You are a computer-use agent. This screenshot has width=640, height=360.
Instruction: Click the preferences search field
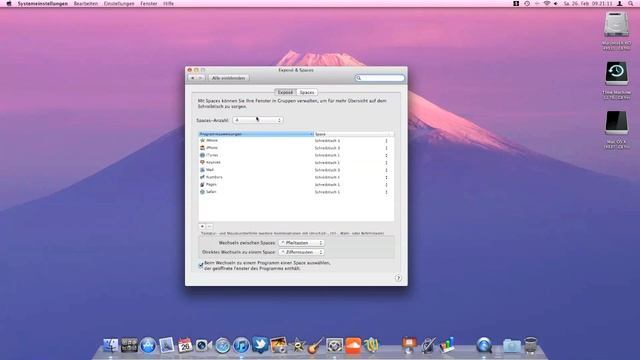point(380,78)
